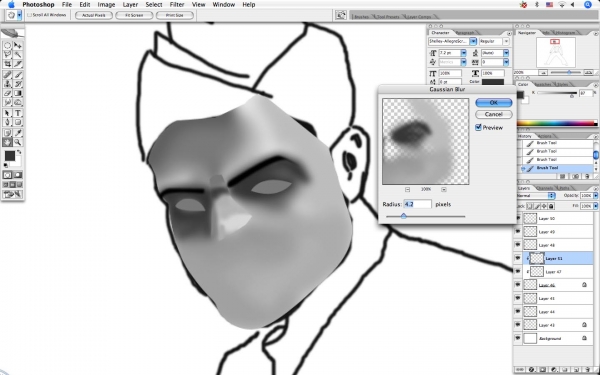The image size is (600, 375).
Task: Open the Normal blend mode dropdown
Action: [536, 196]
